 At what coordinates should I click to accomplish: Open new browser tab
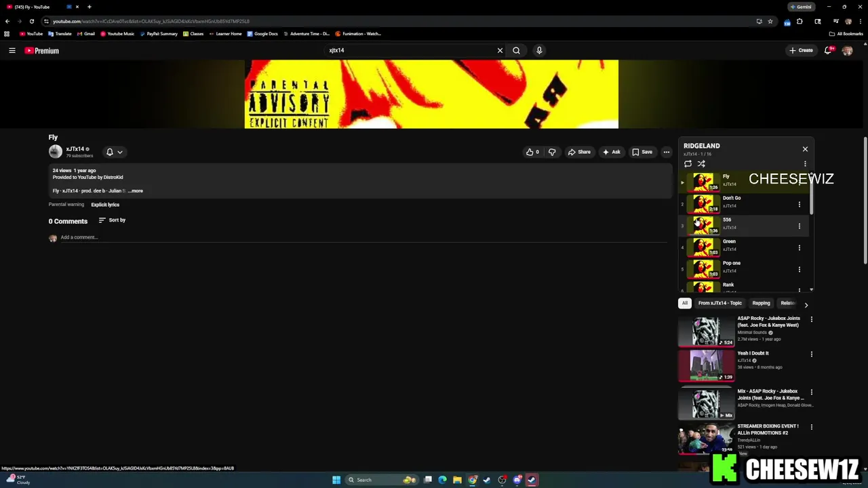(x=89, y=7)
